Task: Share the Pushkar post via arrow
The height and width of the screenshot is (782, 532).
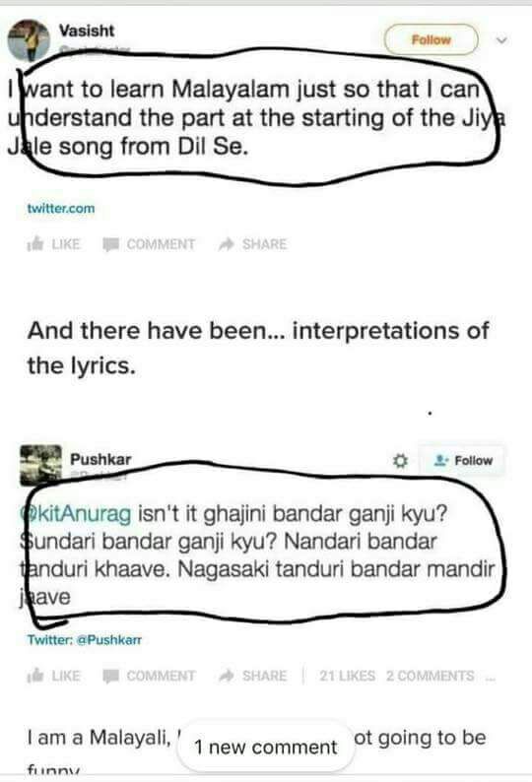Action: [x=252, y=676]
